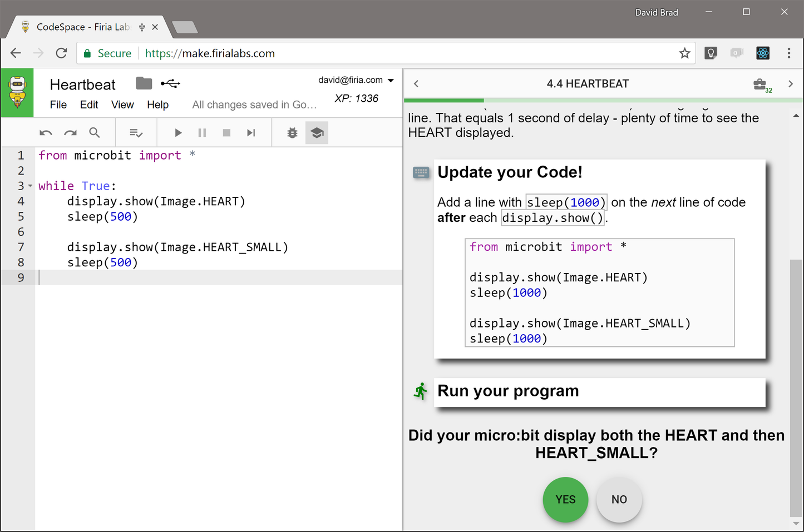Image resolution: width=804 pixels, height=532 pixels.
Task: Click the USB connect icon beside Heartbeat
Action: pyautogui.click(x=170, y=83)
